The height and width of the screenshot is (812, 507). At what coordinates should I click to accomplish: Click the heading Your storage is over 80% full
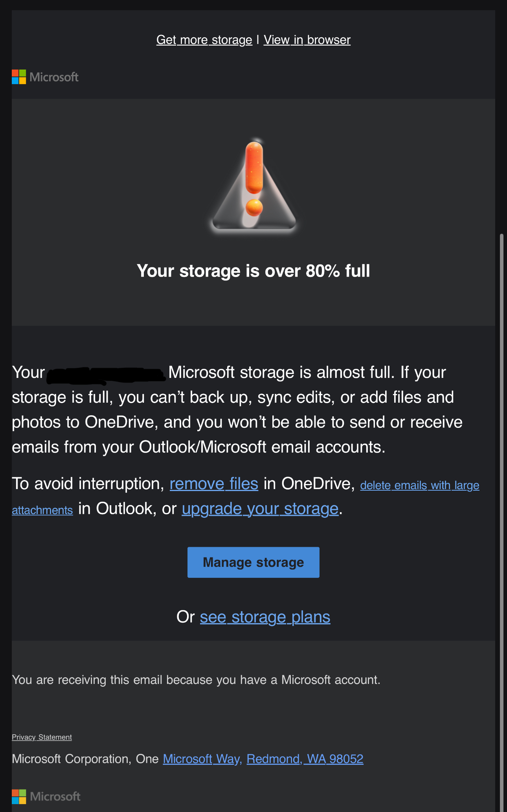pos(253,271)
